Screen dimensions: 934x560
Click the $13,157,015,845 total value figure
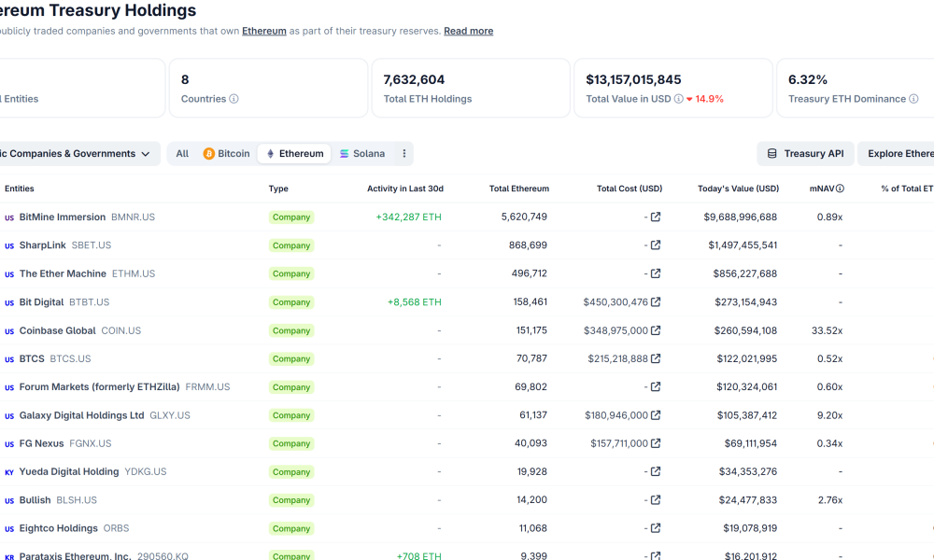coord(633,79)
